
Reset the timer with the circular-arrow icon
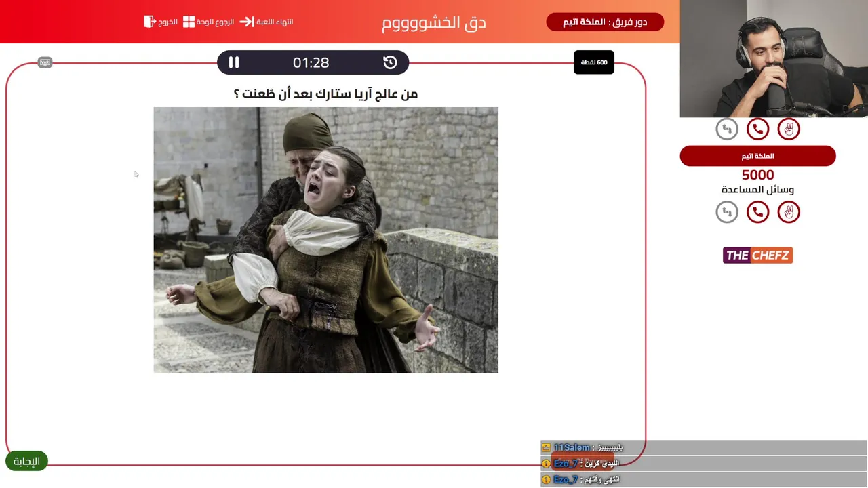tap(390, 62)
